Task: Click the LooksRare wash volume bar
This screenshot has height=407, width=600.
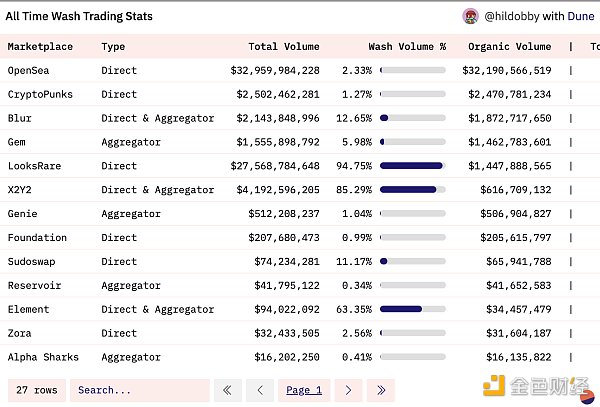Action: point(413,165)
